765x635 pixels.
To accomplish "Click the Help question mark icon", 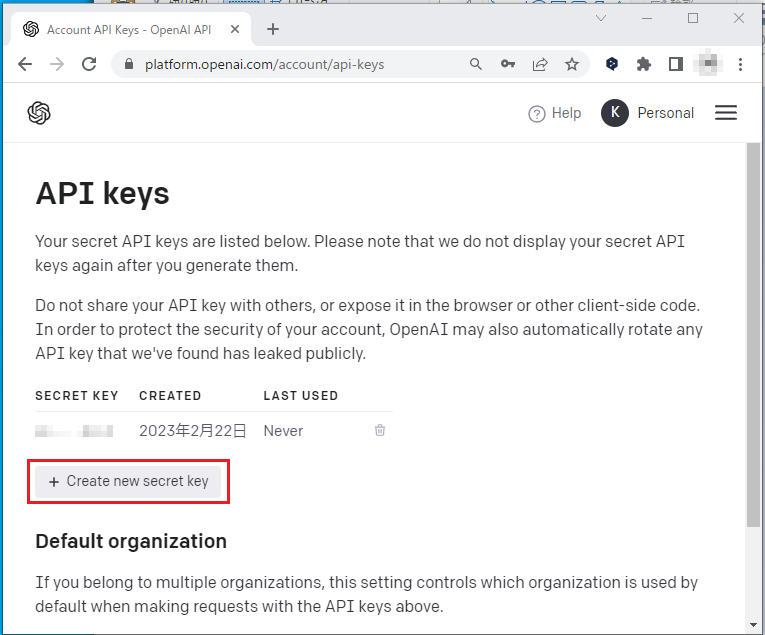I will point(537,114).
